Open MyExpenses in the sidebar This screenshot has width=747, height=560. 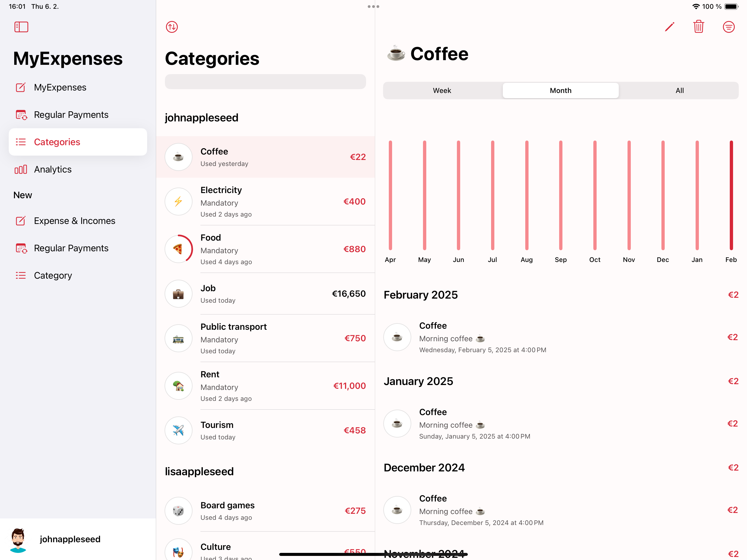pyautogui.click(x=78, y=87)
